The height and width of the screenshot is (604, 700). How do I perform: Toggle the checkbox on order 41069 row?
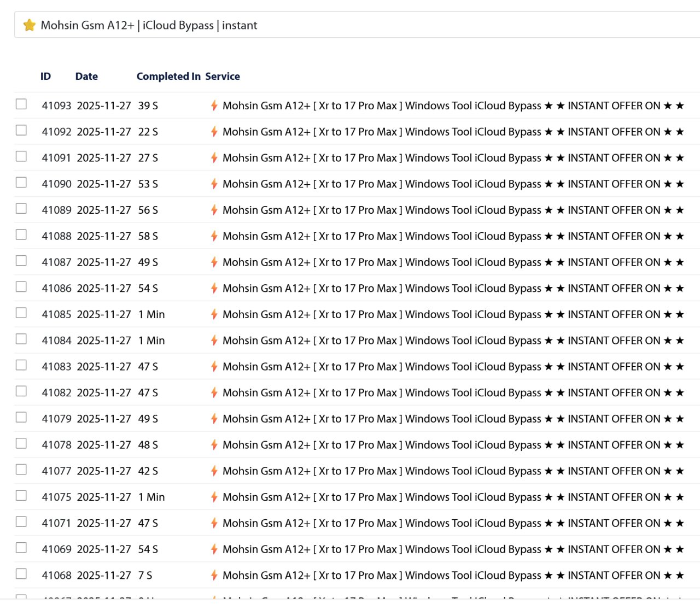(21, 548)
